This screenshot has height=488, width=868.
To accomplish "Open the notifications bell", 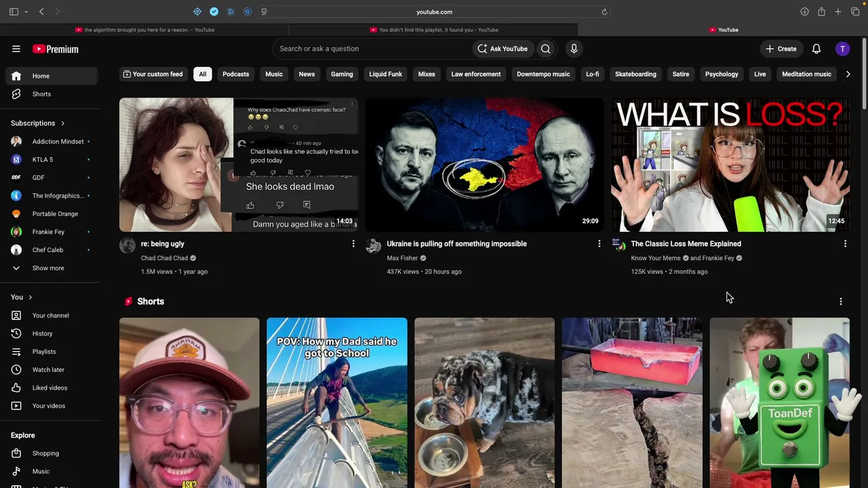I will tap(816, 49).
